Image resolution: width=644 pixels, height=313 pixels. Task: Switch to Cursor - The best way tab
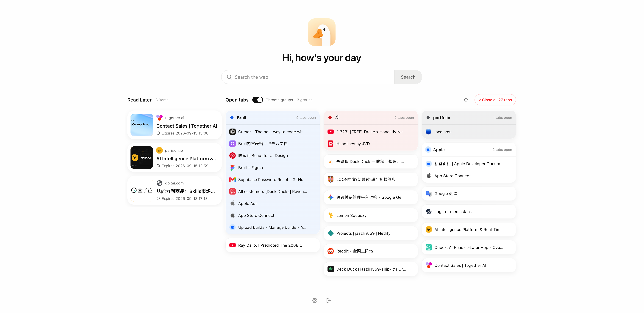[x=272, y=132]
